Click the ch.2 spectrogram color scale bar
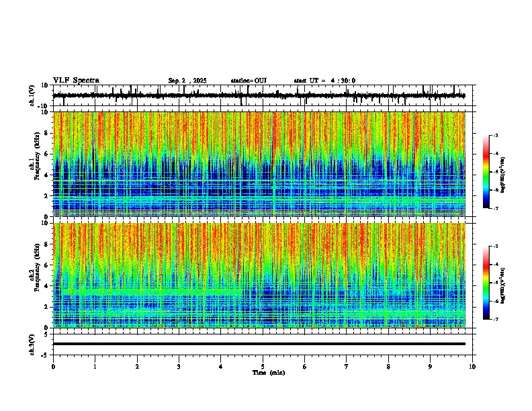 486,283
